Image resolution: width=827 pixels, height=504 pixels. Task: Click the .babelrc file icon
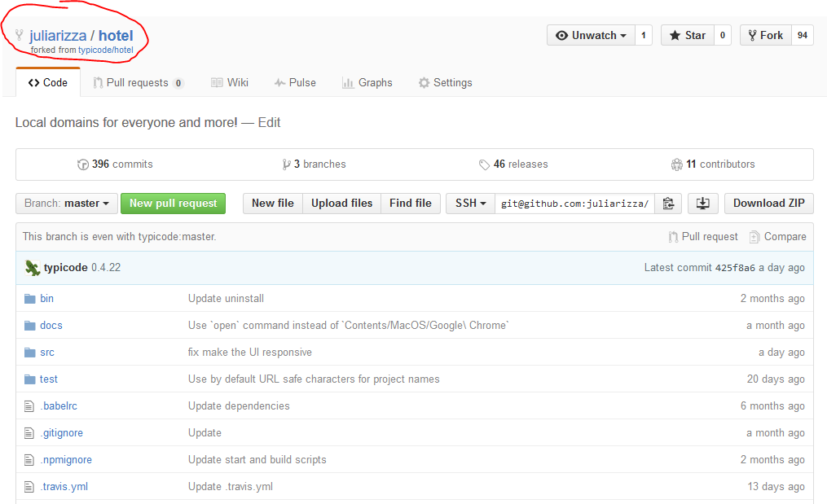(29, 406)
